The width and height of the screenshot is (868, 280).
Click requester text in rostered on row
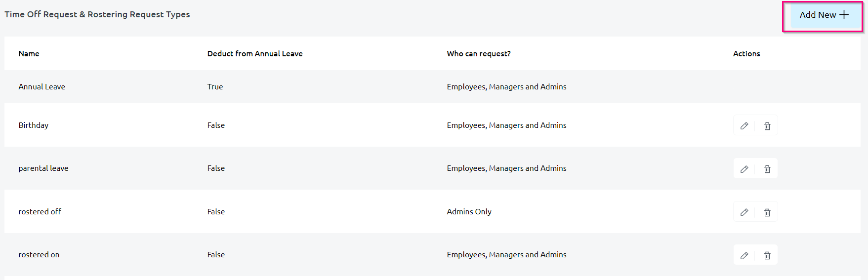(507, 254)
